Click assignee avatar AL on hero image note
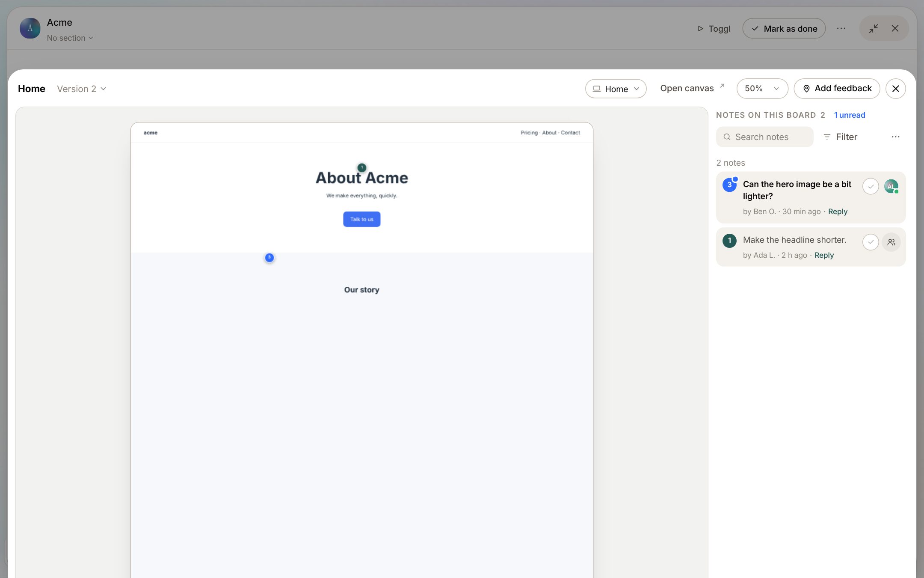This screenshot has height=578, width=924. 891,186
